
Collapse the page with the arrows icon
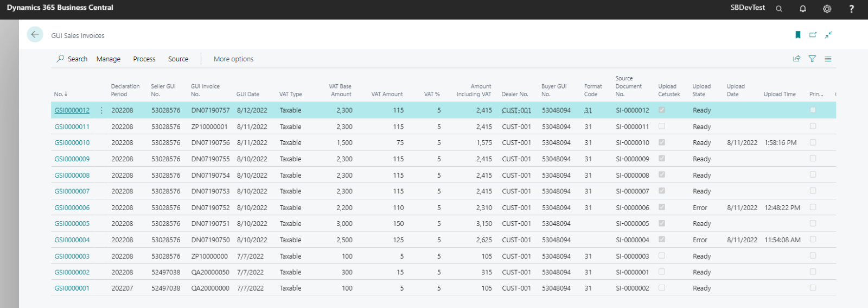tap(828, 35)
